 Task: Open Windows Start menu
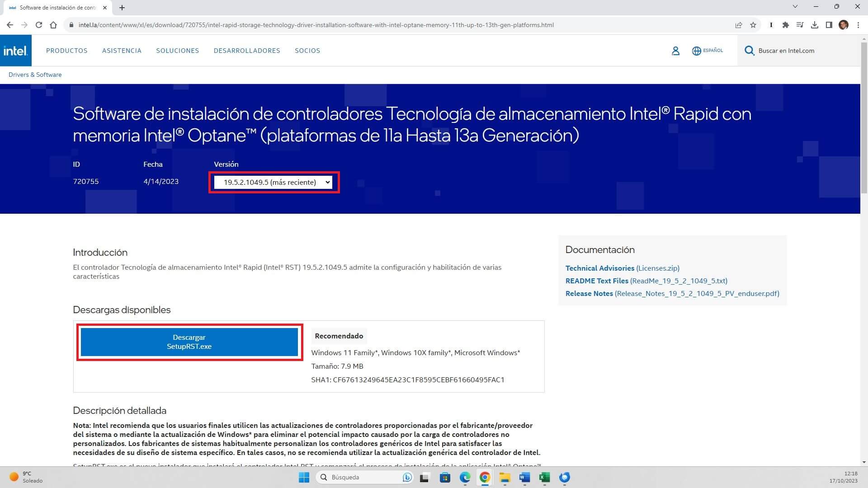(x=304, y=478)
